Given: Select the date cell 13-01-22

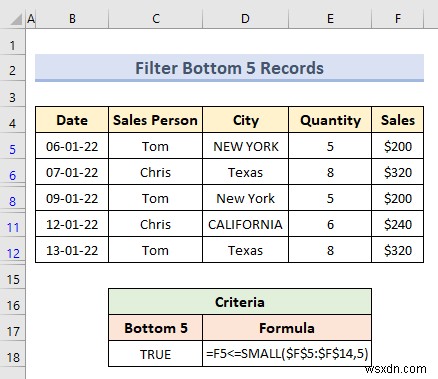Looking at the screenshot, I should pyautogui.click(x=72, y=250).
